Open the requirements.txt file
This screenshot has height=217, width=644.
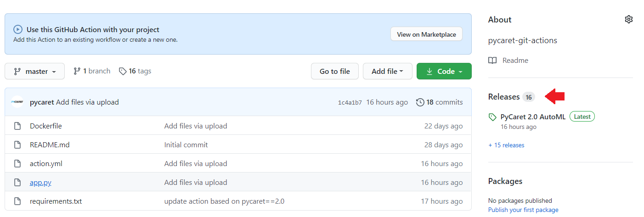coord(56,201)
